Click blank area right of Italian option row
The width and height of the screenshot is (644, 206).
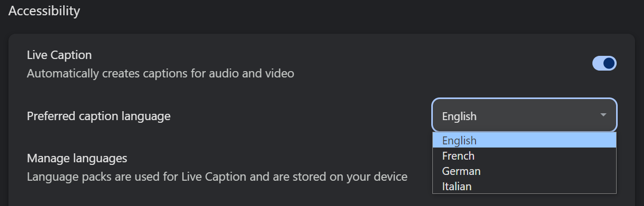tap(544, 187)
